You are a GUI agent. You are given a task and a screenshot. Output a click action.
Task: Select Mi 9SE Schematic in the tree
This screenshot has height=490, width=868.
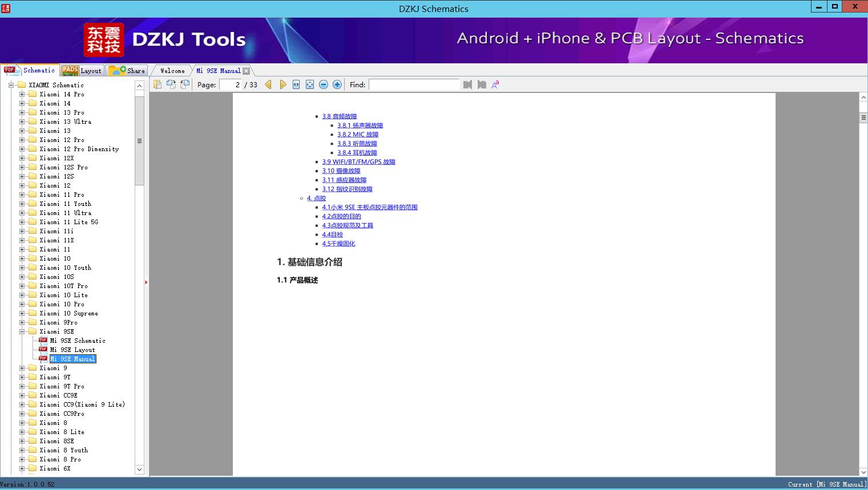coord(78,341)
